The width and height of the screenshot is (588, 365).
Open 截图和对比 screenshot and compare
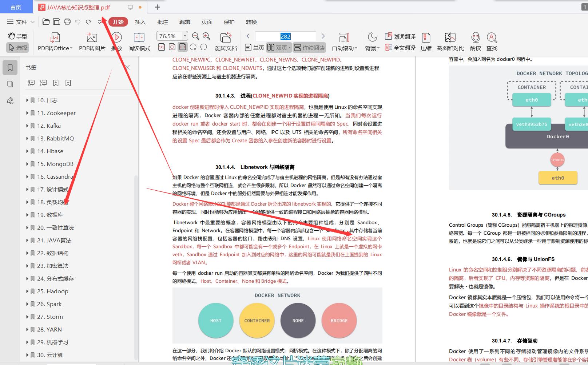click(x=450, y=41)
